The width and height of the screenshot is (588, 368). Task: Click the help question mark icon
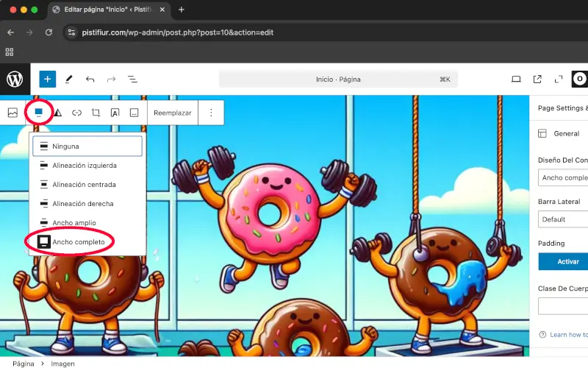click(542, 335)
